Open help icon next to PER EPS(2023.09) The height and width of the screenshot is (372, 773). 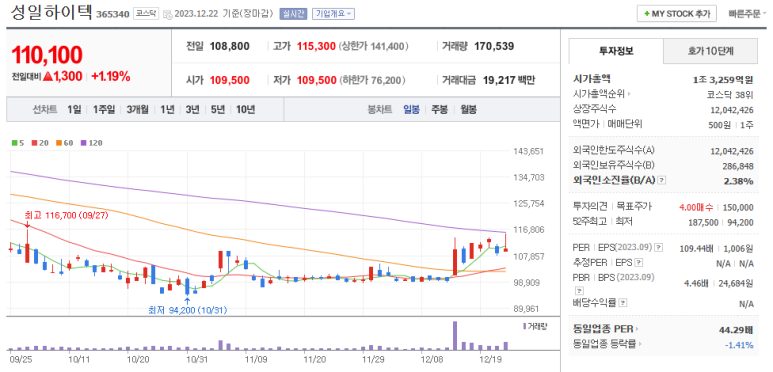(x=658, y=248)
